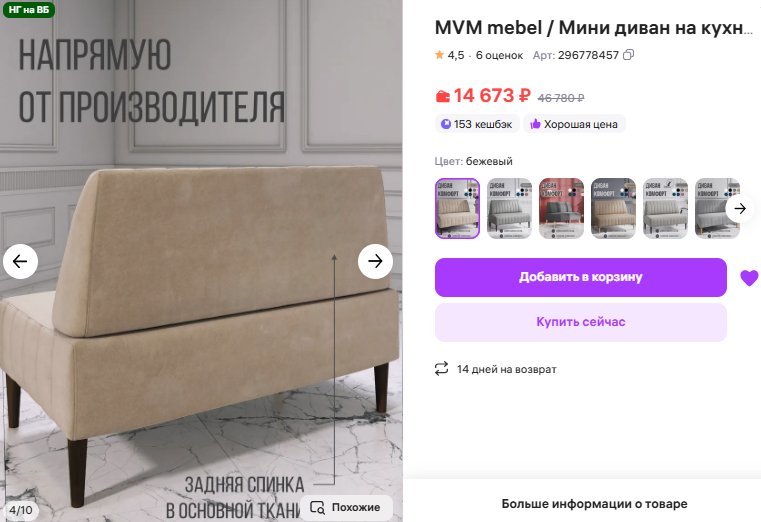Select the red background sofa variant
Viewport: 761px width, 522px height.
pyautogui.click(x=561, y=208)
